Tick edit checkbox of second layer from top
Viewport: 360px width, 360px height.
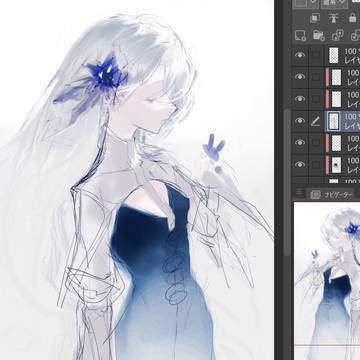pyautogui.click(x=316, y=77)
